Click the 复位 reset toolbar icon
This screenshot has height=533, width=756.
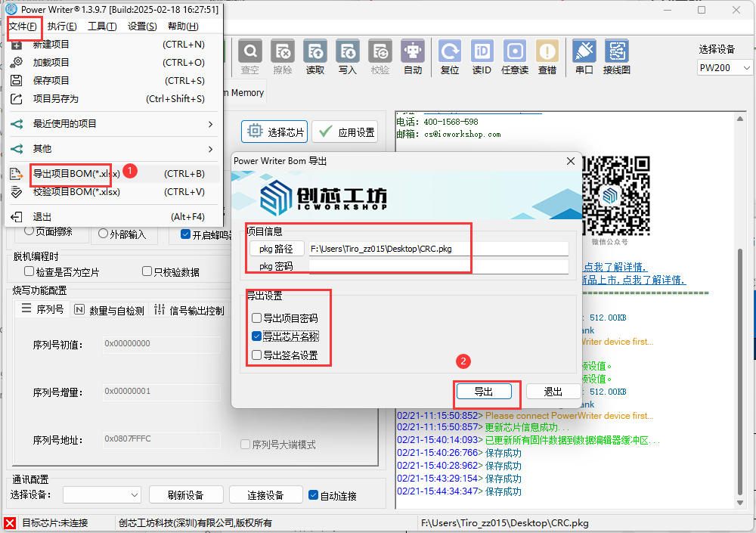pos(450,57)
